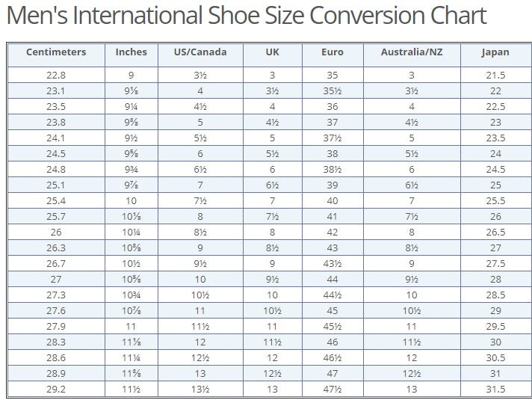Click the Australia/NZ column header
This screenshot has width=532, height=403.
tap(411, 52)
